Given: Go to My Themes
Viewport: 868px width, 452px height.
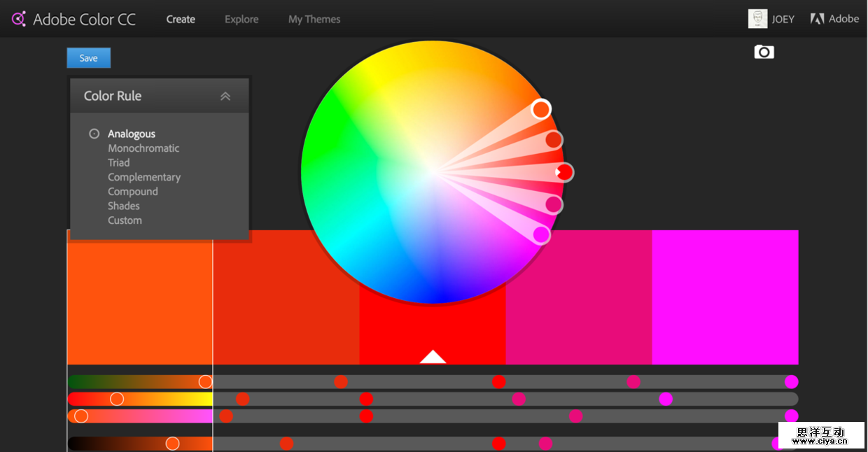Looking at the screenshot, I should point(314,19).
